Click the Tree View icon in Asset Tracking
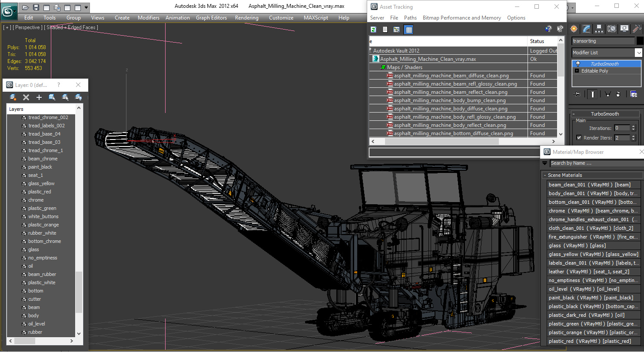644x352 pixels. (396, 29)
